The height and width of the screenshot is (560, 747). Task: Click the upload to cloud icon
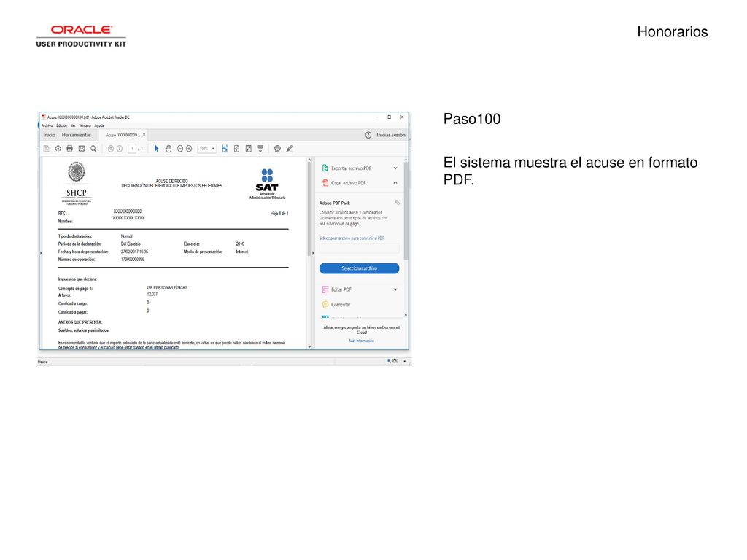[x=58, y=149]
